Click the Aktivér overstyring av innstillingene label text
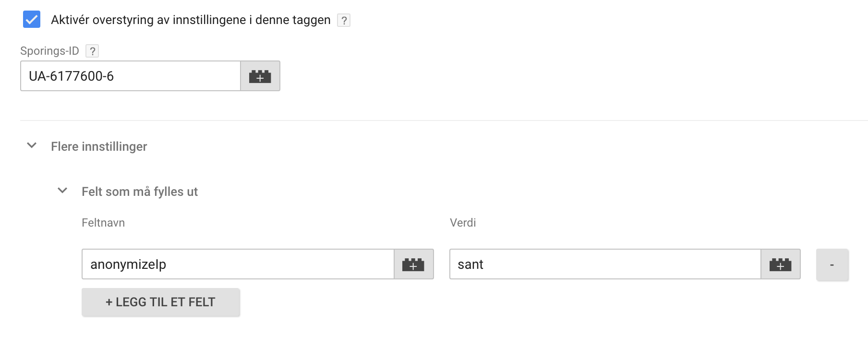 pos(191,20)
